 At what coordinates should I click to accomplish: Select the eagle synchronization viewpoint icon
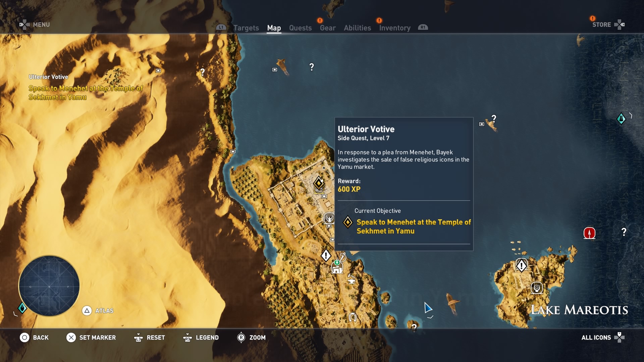[329, 219]
